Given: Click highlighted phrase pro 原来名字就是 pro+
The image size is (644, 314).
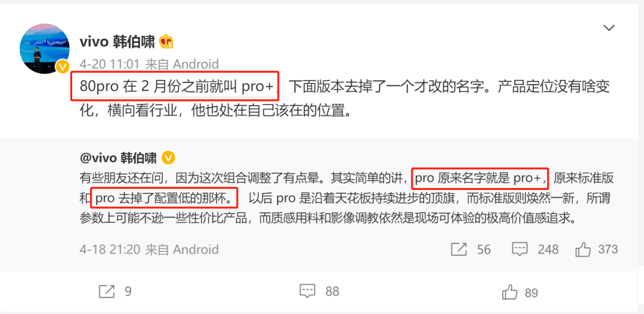Looking at the screenshot, I should click(480, 178).
